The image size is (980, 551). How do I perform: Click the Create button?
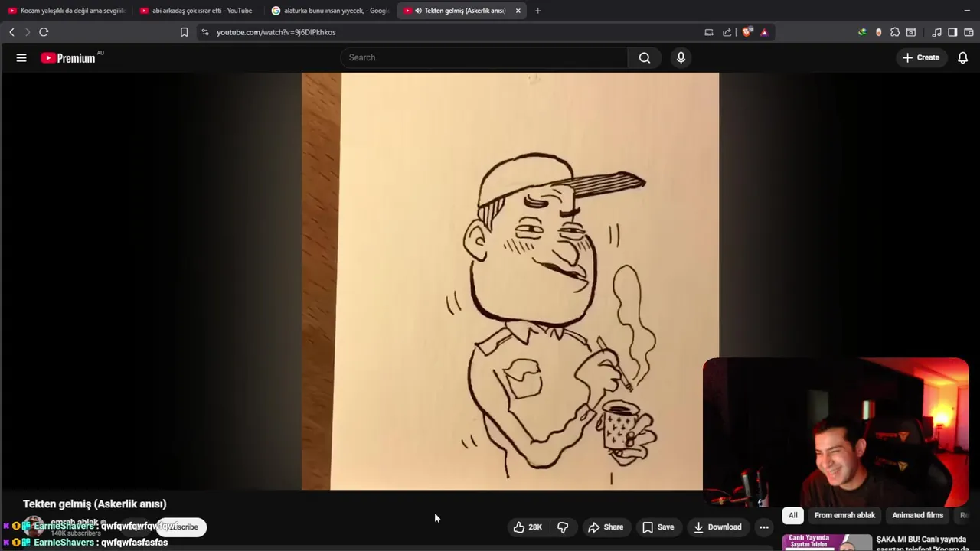coord(921,57)
